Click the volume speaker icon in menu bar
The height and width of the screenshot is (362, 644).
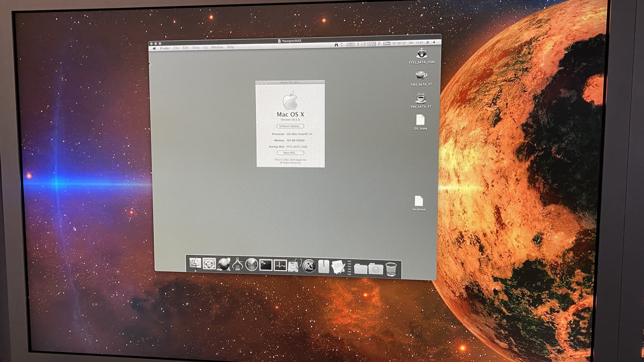(434, 42)
